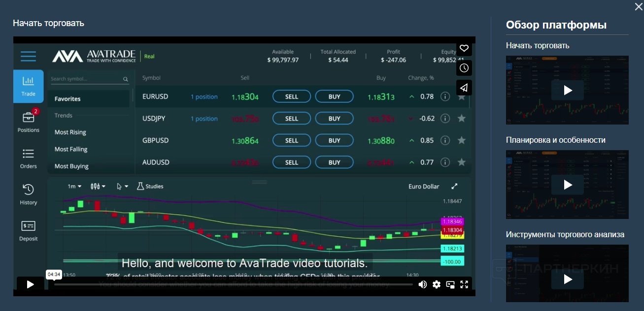This screenshot has width=644, height=311.
Task: Click the 'Change, %' column header
Action: (421, 78)
